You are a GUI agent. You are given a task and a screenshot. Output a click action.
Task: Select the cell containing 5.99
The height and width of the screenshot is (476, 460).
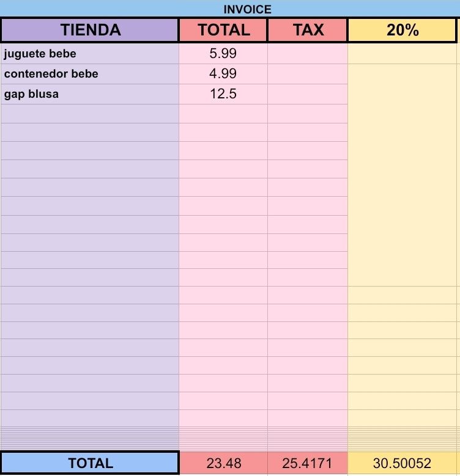pos(223,54)
